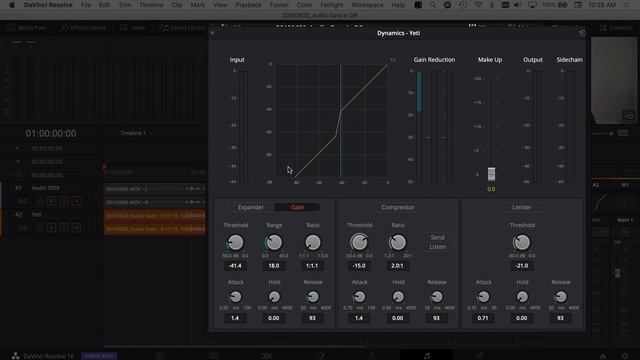Open the Index panel

(133, 28)
